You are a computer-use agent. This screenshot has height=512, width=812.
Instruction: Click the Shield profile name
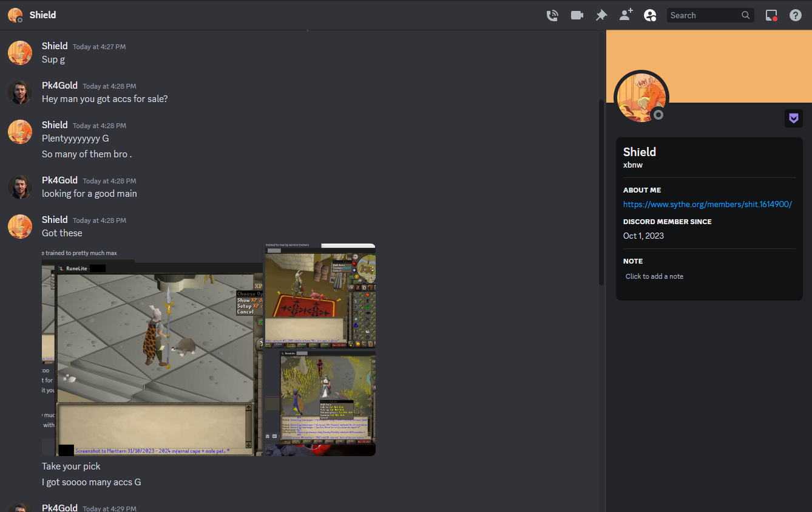(x=640, y=152)
